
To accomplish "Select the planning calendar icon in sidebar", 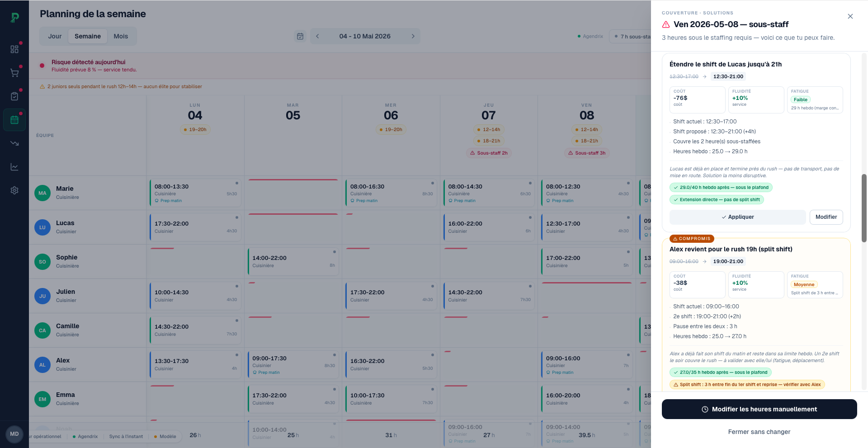I will click(x=14, y=120).
